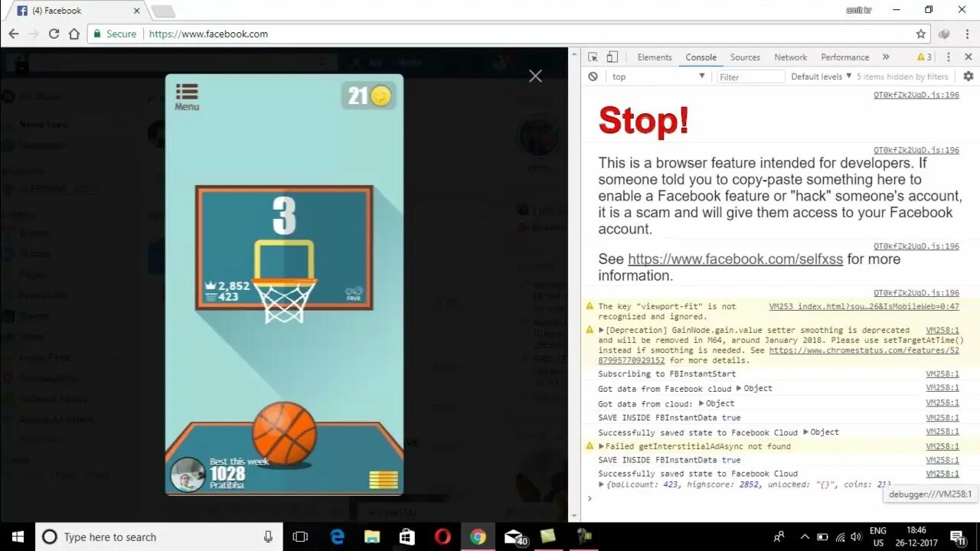Open the Default levels dropdown

coord(822,77)
